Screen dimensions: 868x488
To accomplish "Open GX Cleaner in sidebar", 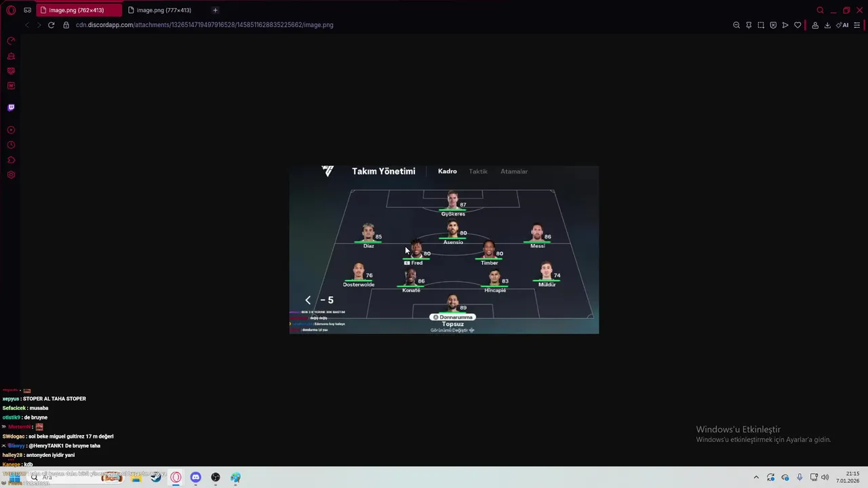I will tap(11, 56).
